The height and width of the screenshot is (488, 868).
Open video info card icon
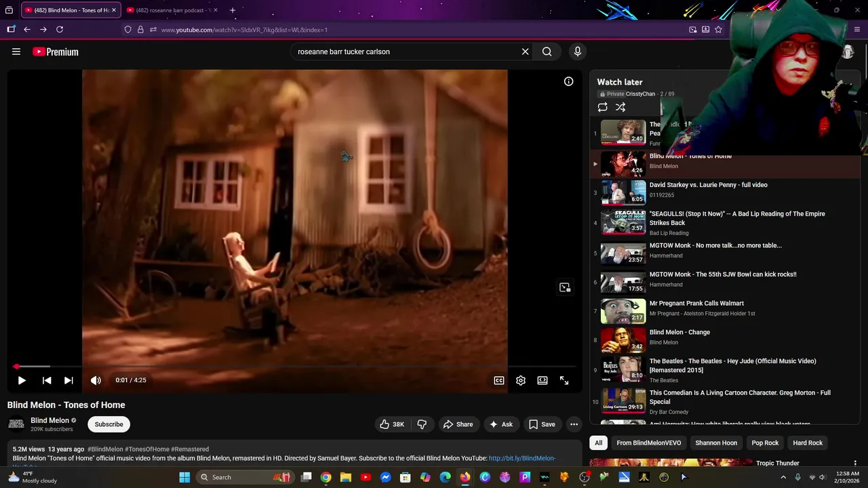[x=569, y=81]
